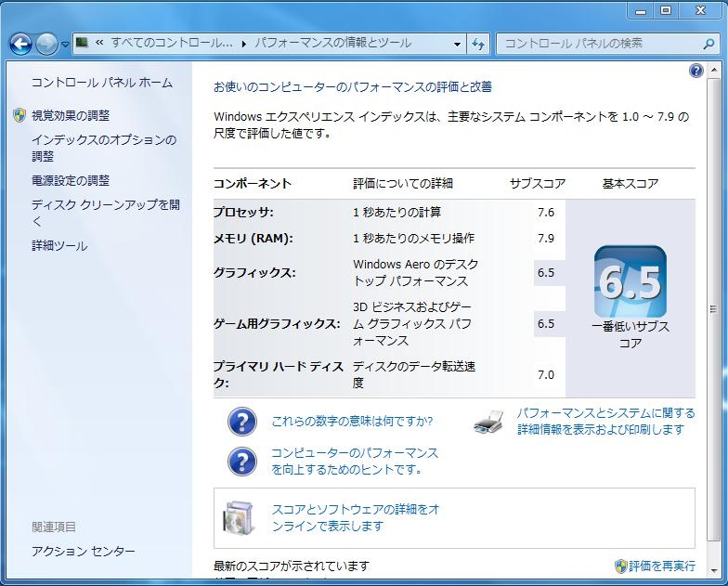Open the blue help question mark icon
Screen dimensions: 728x586
tap(696, 71)
